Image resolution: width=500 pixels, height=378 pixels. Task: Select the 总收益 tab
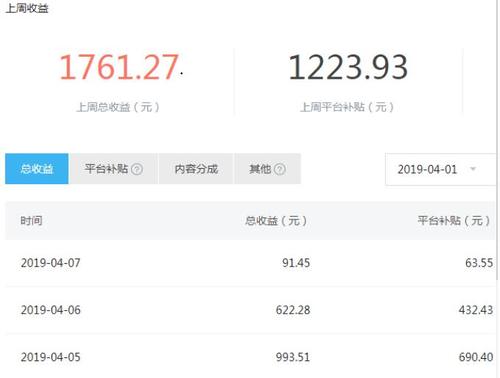pyautogui.click(x=37, y=169)
